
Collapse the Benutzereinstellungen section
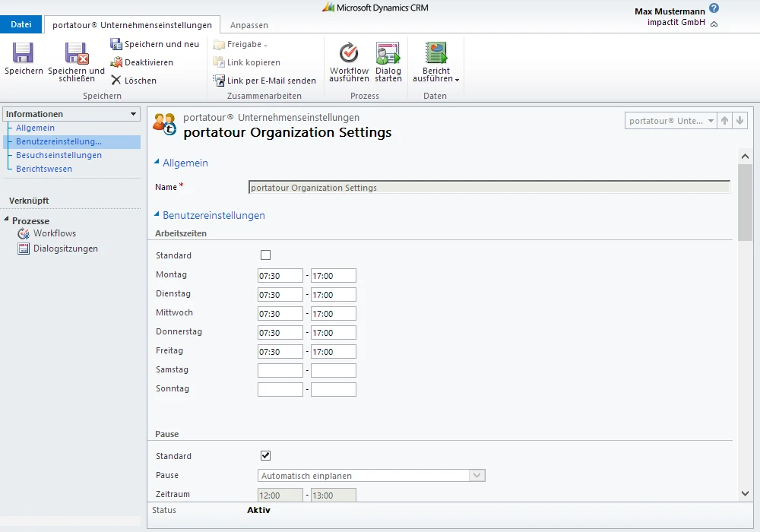[x=157, y=214]
